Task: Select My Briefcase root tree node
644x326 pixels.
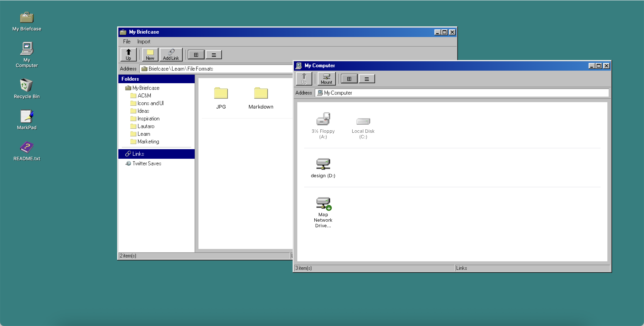Action: point(146,88)
